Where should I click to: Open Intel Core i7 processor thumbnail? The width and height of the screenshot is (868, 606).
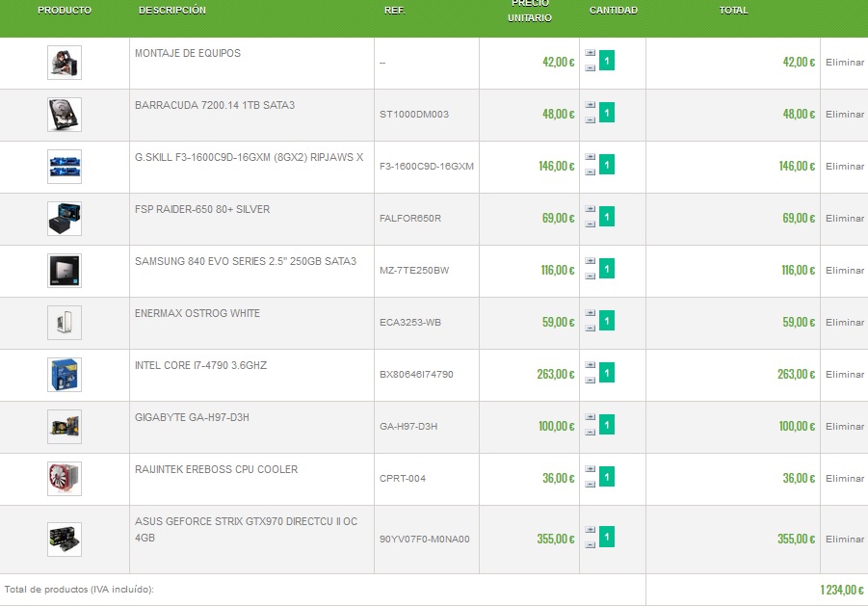(x=65, y=375)
